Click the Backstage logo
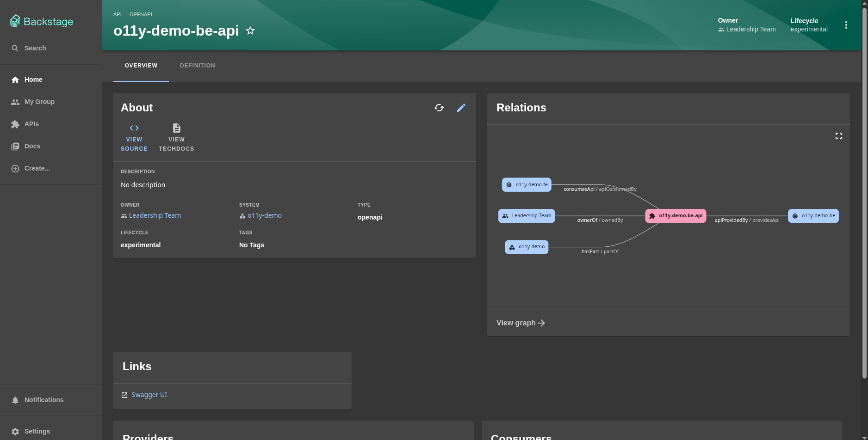The image size is (868, 440). pos(42,21)
